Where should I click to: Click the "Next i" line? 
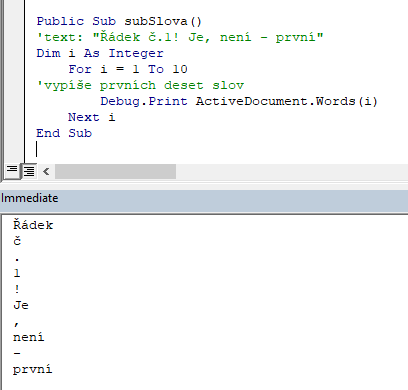click(x=91, y=117)
